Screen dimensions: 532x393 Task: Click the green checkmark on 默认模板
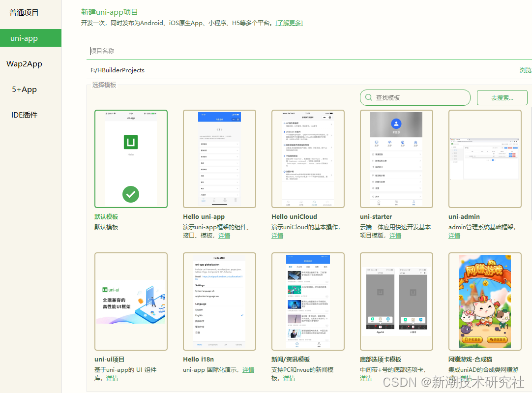click(x=131, y=194)
